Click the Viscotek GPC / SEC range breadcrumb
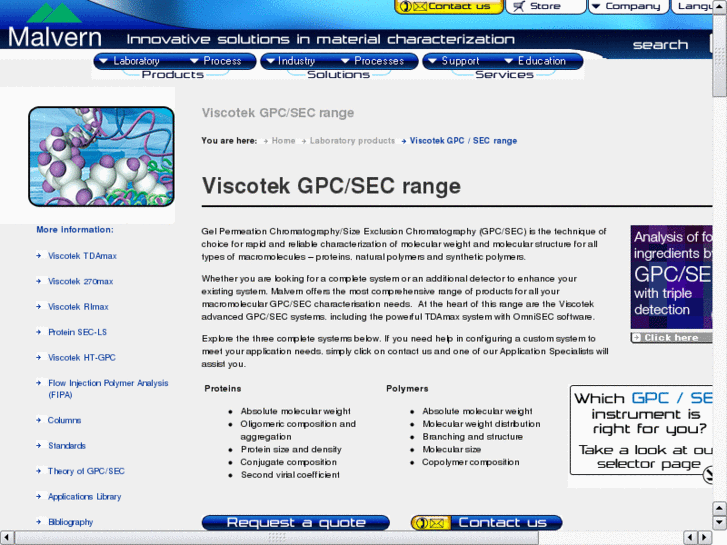 [463, 141]
